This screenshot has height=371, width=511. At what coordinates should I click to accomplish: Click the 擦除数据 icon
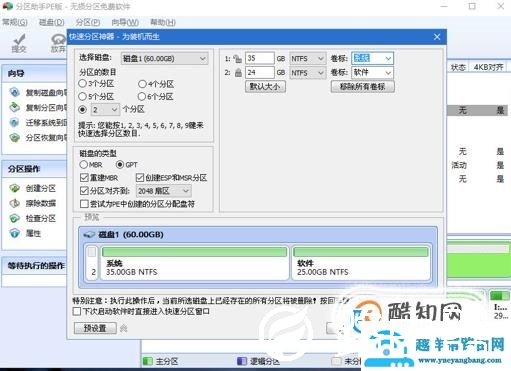pos(15,203)
